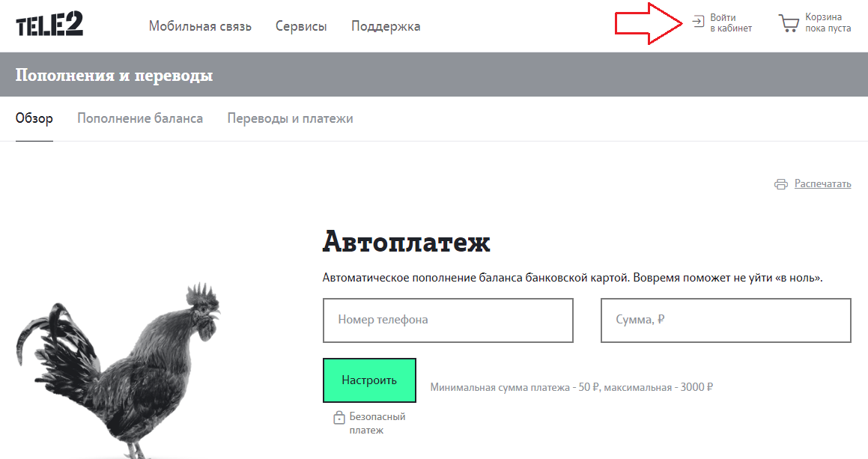Image resolution: width=868 pixels, height=459 pixels.
Task: Click the Войти в кабинет text link
Action: 731,22
